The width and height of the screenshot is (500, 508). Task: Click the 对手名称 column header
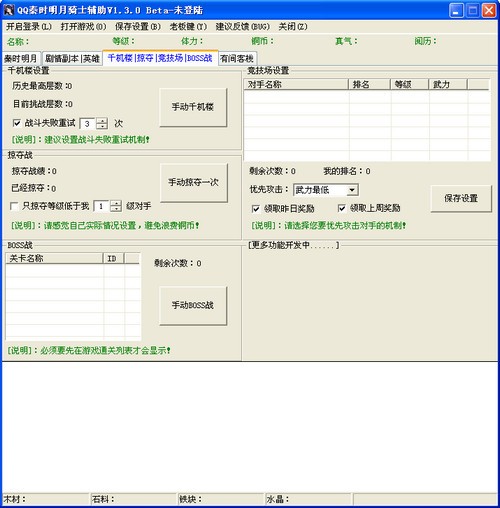point(296,85)
